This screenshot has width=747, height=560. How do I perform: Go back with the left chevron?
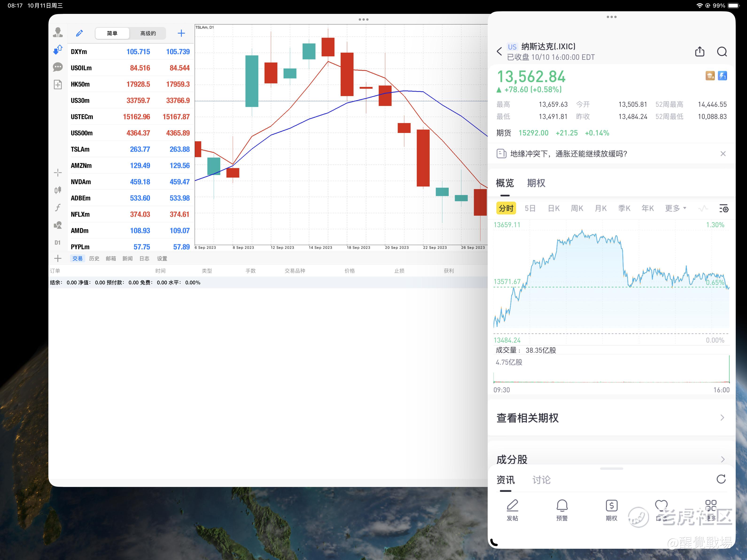499,51
